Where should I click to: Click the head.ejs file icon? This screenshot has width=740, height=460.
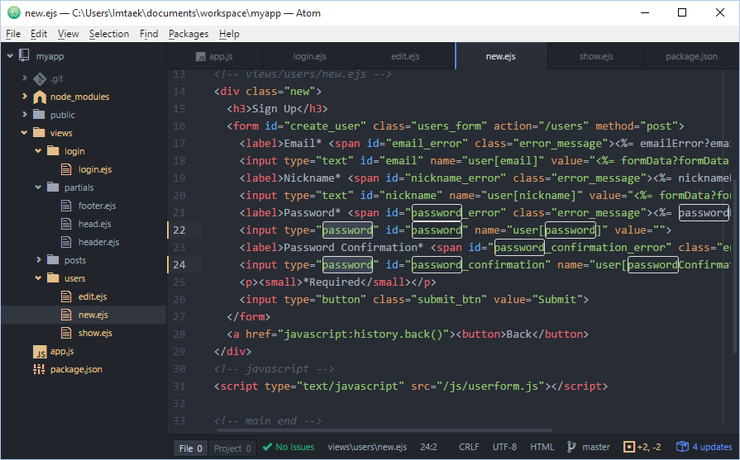pos(67,224)
